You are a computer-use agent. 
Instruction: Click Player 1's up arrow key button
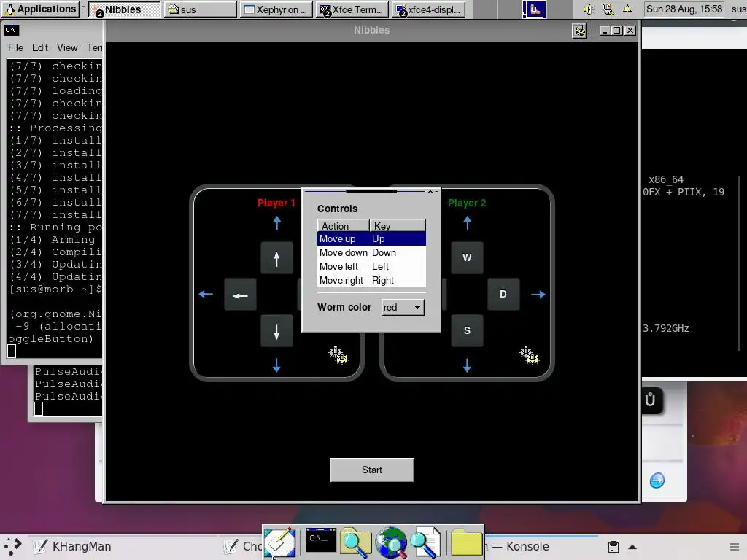(x=276, y=258)
